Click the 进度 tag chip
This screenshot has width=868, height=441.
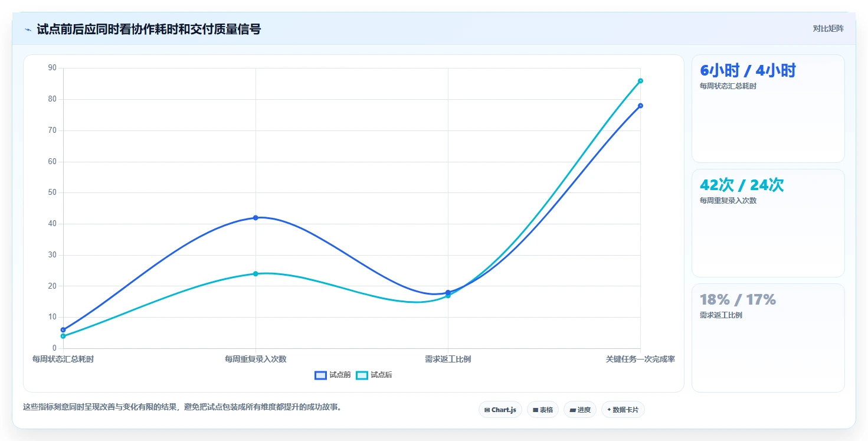[580, 410]
